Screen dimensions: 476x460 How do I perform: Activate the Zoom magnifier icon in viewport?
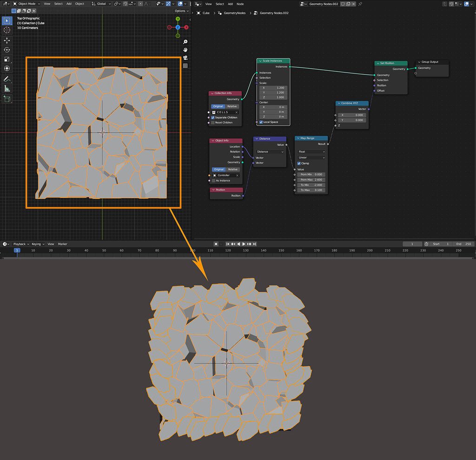pos(185,42)
